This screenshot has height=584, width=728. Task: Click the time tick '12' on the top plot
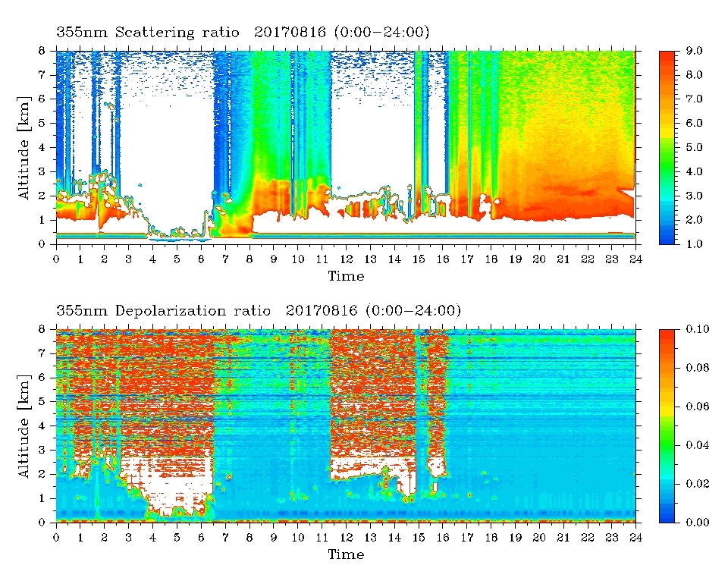pyautogui.click(x=346, y=259)
